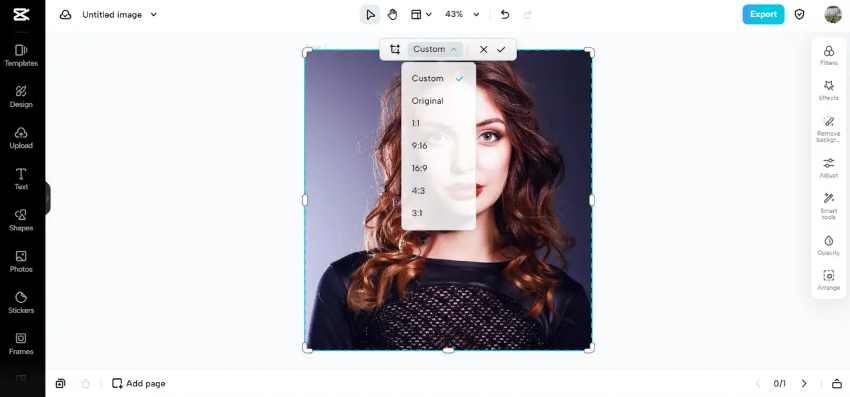Open the canvas layout options dropdown

point(421,15)
